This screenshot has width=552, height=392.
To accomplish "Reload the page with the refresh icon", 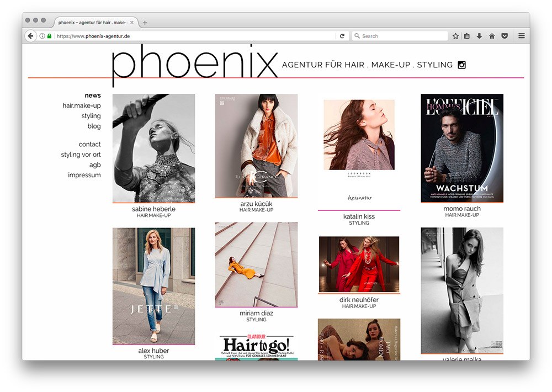I will (342, 36).
